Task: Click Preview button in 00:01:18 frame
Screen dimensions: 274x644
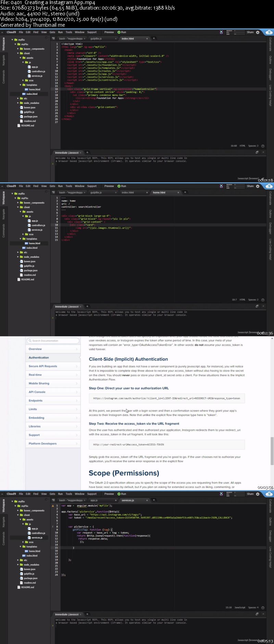Action: point(109,32)
